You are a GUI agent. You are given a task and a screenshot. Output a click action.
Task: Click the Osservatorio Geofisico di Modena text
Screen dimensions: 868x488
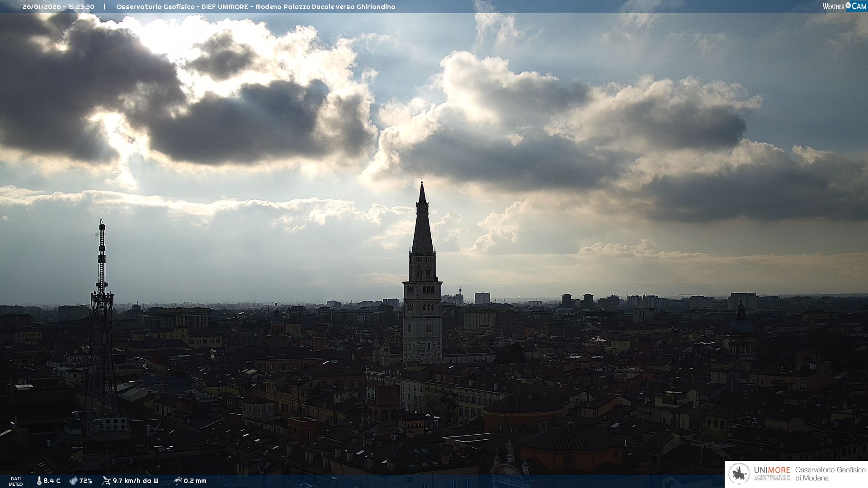tap(830, 474)
